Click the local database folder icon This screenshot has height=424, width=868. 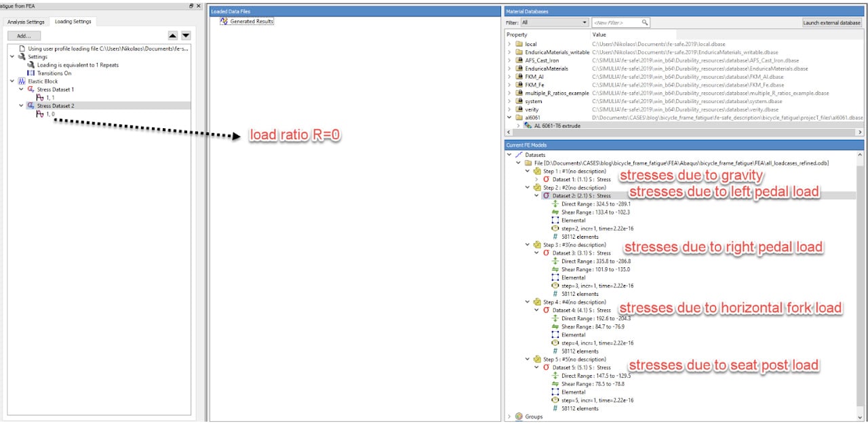coord(519,44)
